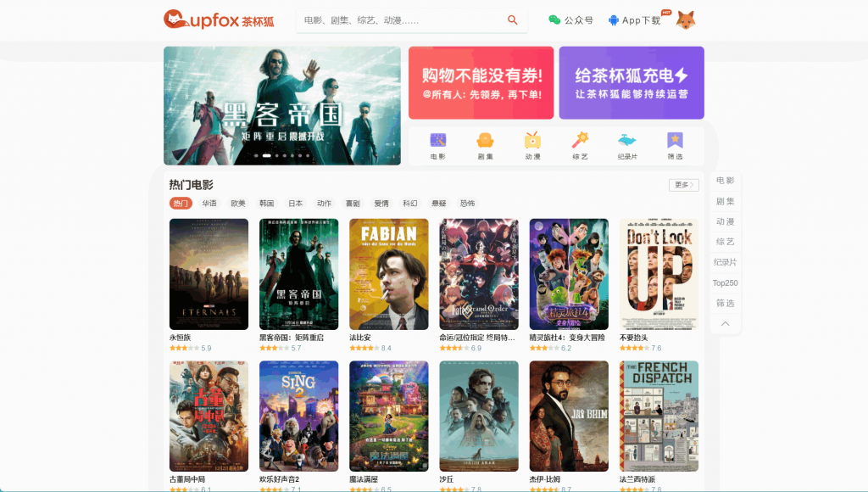Click the back-to-top chevron arrow
The width and height of the screenshot is (868, 492).
pos(726,323)
